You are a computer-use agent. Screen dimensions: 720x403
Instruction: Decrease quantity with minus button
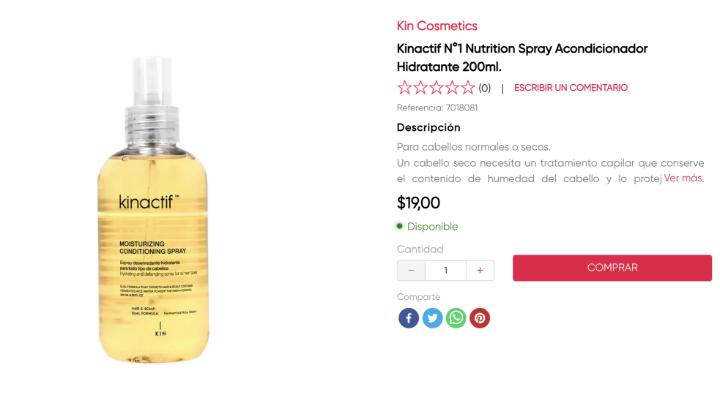pyautogui.click(x=411, y=270)
